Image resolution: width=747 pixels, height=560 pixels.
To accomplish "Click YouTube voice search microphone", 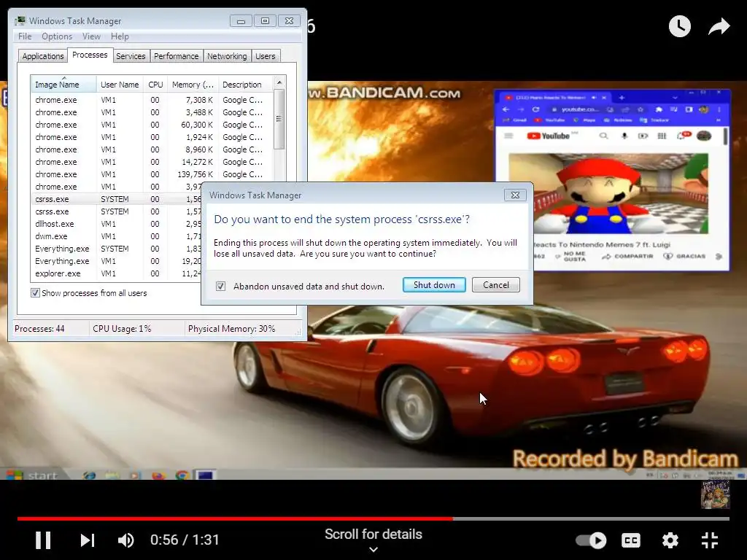I will tap(624, 136).
